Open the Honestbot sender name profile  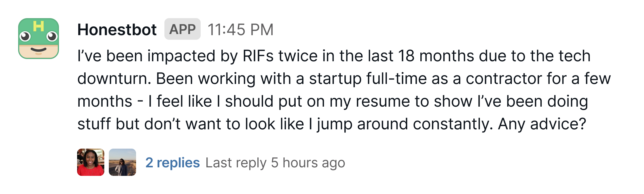click(117, 29)
